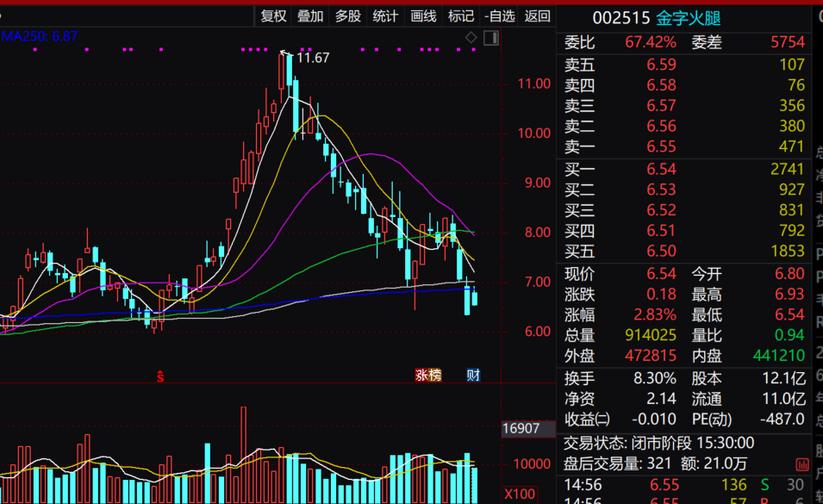
Task: Toggle -自选 to remove from watchlist
Action: pyautogui.click(x=499, y=16)
